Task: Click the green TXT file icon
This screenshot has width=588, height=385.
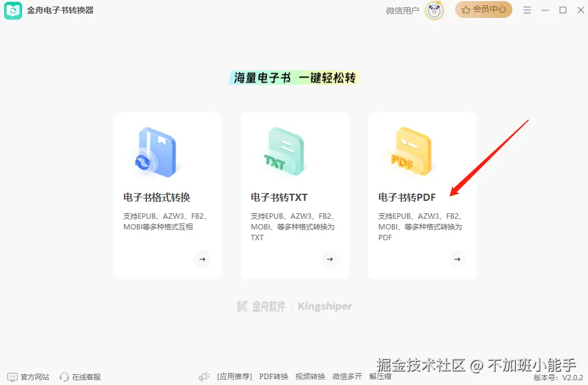Action: [x=284, y=151]
